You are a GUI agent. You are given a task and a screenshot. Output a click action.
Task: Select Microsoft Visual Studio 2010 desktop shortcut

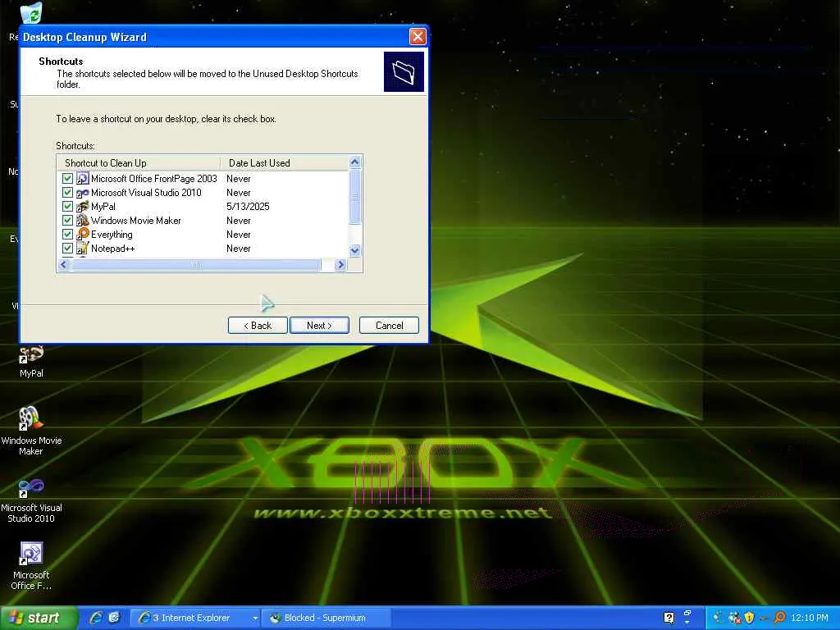[x=31, y=501]
